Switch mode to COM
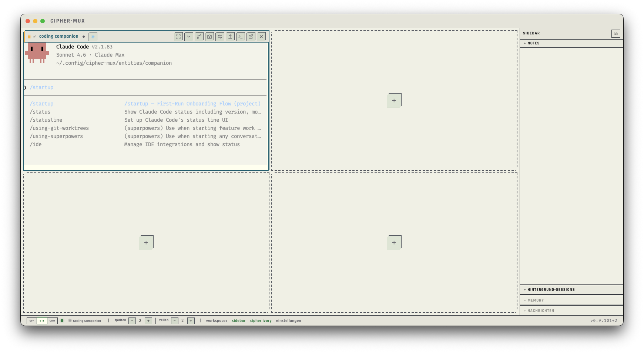 53,321
